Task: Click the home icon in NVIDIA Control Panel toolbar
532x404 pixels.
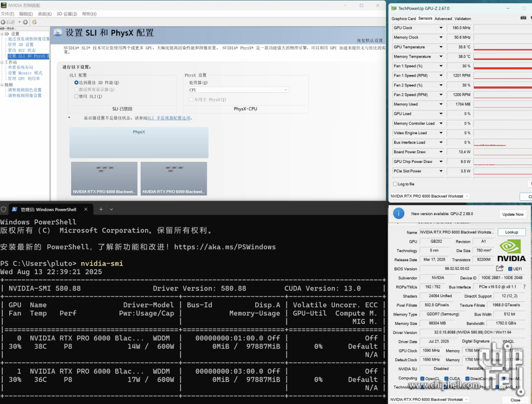Action: point(34,22)
